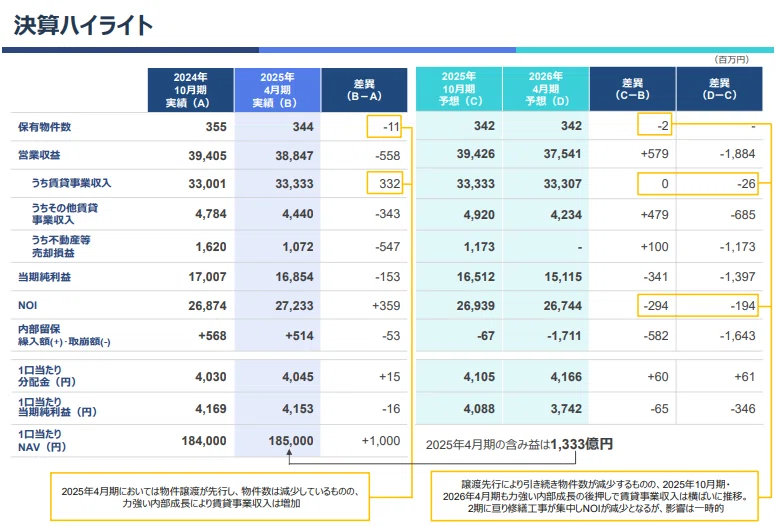Click the NAV value 185,000
This screenshot has width=775, height=526.
[291, 440]
